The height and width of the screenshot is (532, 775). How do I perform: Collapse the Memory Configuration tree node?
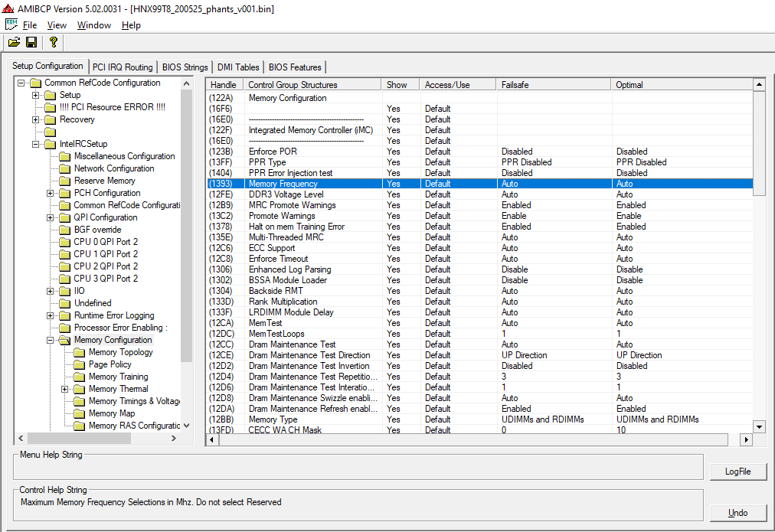click(50, 341)
